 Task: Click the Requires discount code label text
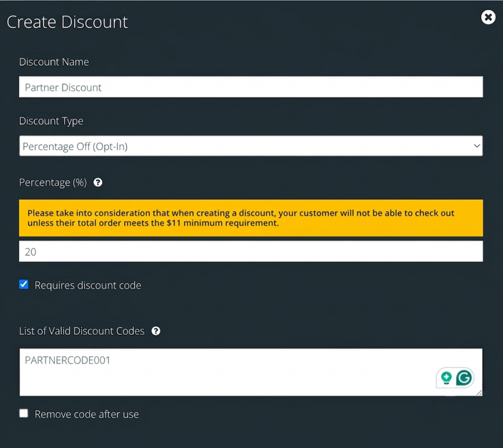[x=88, y=285]
